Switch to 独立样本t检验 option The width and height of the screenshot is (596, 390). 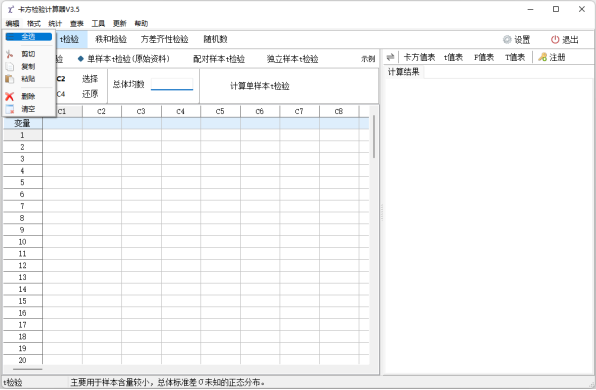pyautogui.click(x=292, y=59)
